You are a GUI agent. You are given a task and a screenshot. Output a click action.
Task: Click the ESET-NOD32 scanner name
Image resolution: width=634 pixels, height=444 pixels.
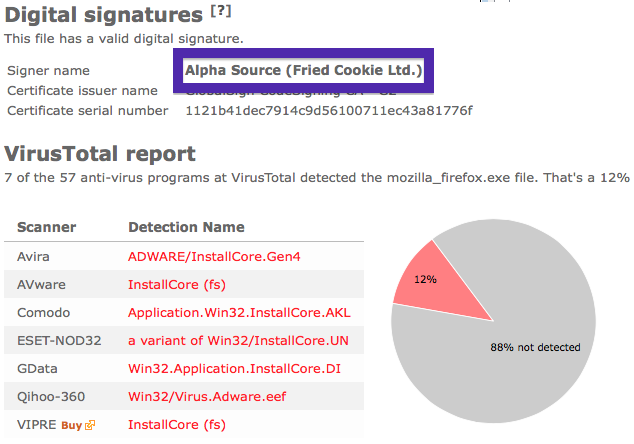(59, 340)
